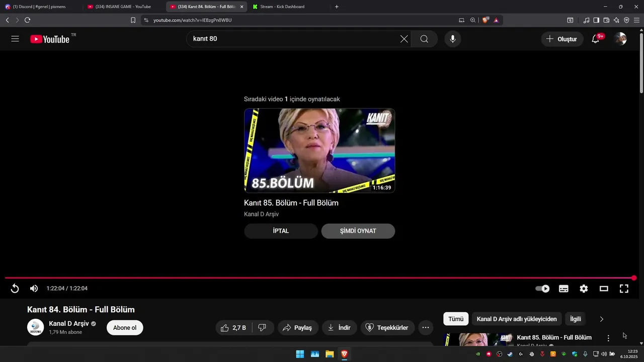
Task: Enter full screen mode
Action: [x=624, y=289]
